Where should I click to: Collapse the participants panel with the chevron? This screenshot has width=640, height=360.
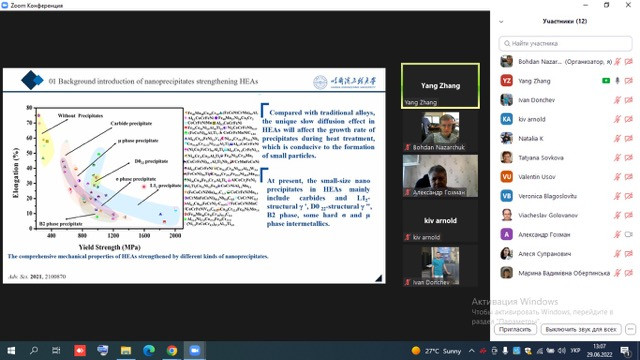pyautogui.click(x=501, y=22)
